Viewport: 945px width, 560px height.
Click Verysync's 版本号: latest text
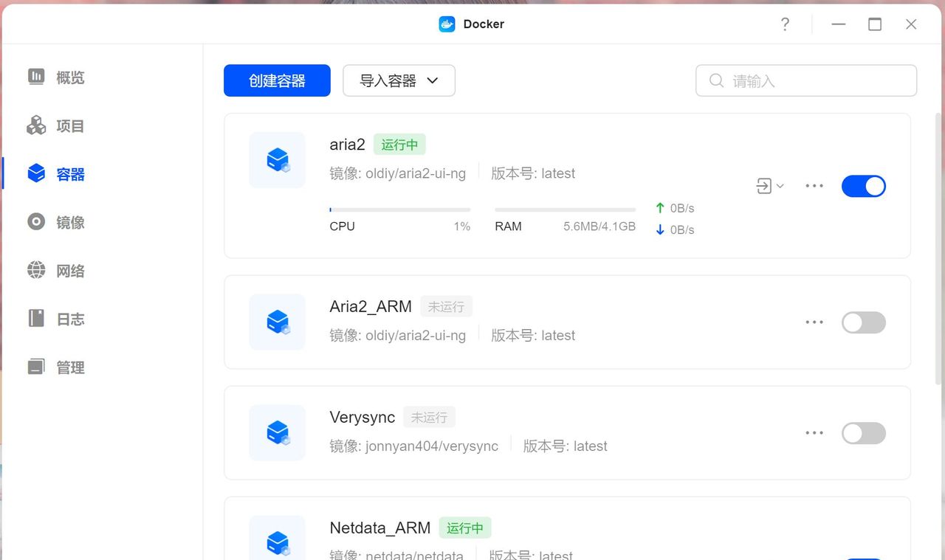tap(566, 446)
